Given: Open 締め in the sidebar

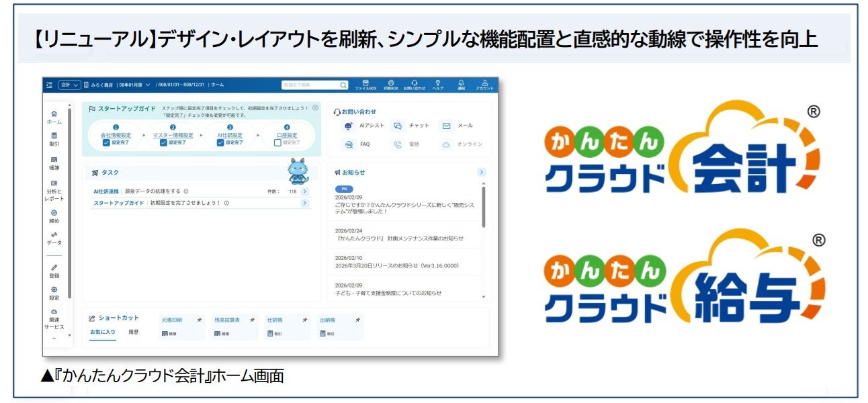Looking at the screenshot, I should [54, 216].
